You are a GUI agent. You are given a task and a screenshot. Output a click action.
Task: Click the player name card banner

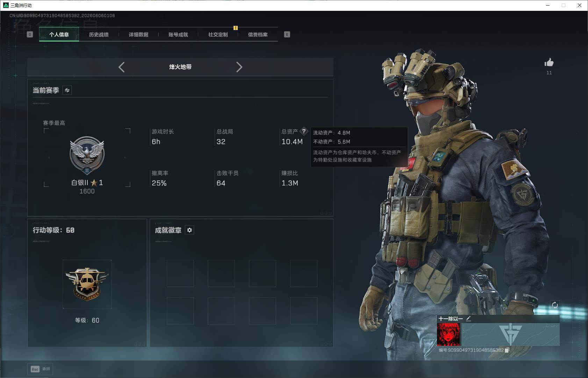tap(510, 334)
